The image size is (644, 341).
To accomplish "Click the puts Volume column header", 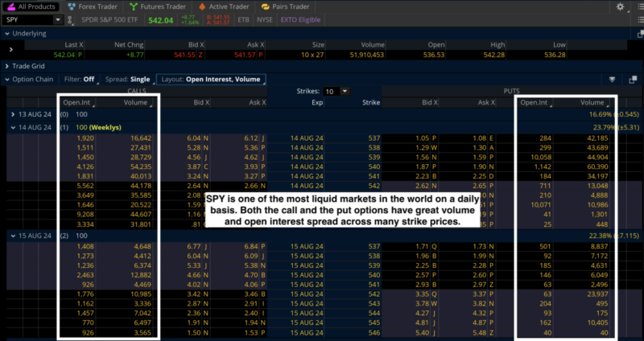I will pyautogui.click(x=592, y=103).
